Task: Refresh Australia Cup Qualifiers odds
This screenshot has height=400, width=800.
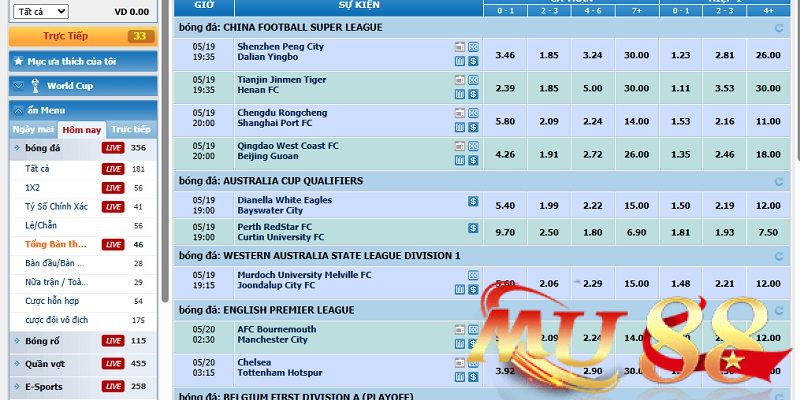Action: [x=779, y=181]
